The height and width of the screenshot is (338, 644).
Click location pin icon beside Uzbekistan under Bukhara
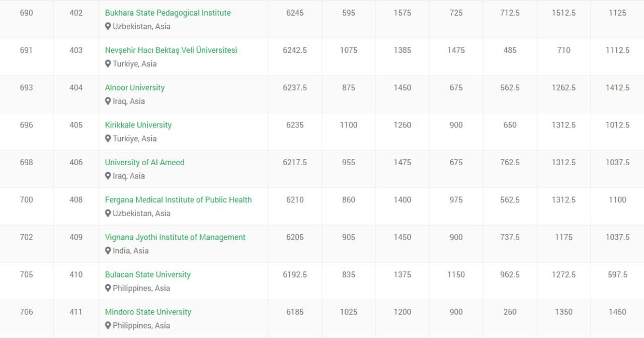point(108,27)
